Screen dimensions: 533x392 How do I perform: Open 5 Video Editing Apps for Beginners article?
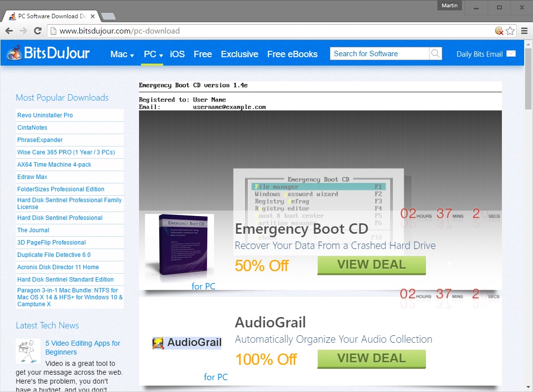pyautogui.click(x=83, y=348)
